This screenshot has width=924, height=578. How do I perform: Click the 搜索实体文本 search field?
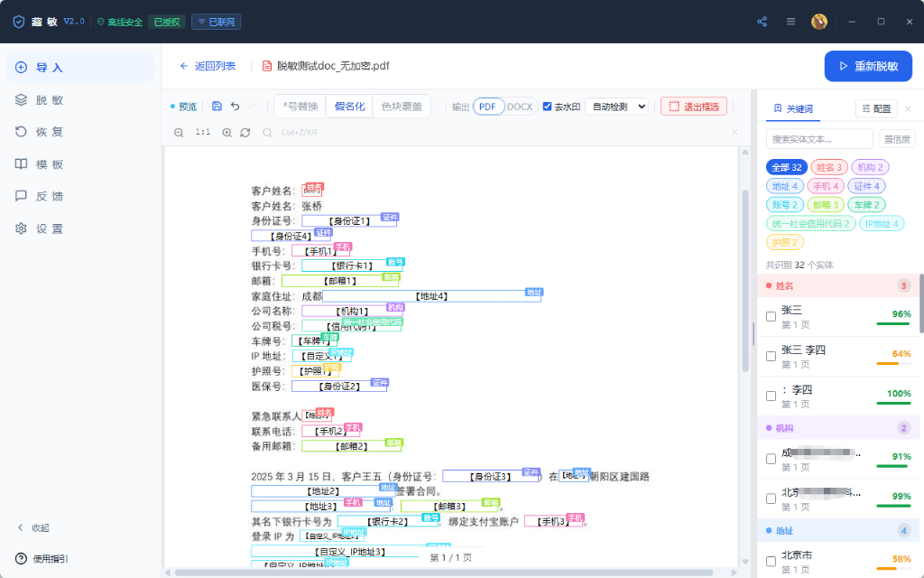[x=819, y=139]
